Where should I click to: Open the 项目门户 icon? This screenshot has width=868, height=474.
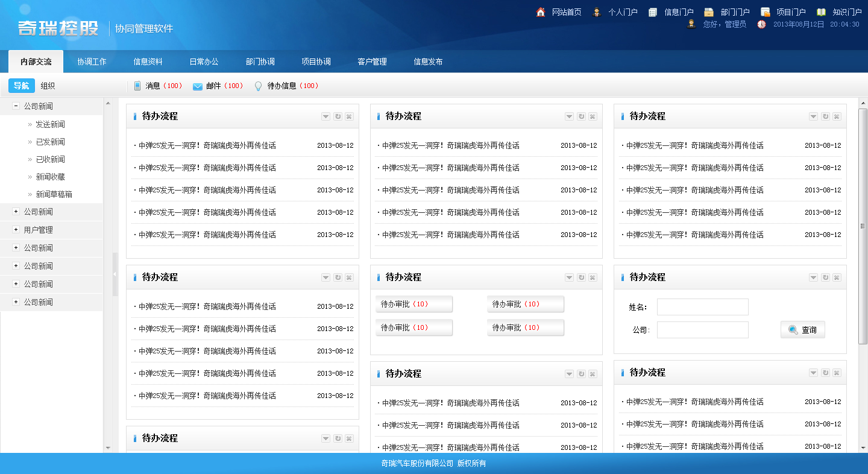[765, 11]
